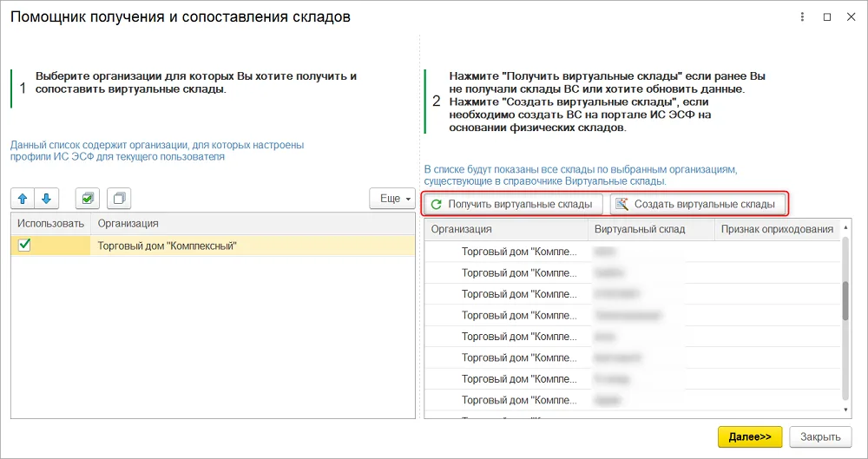The image size is (868, 459).
Task: Toggle Использовать checkbox for Торговый дом "Комплексный"
Action: point(24,246)
